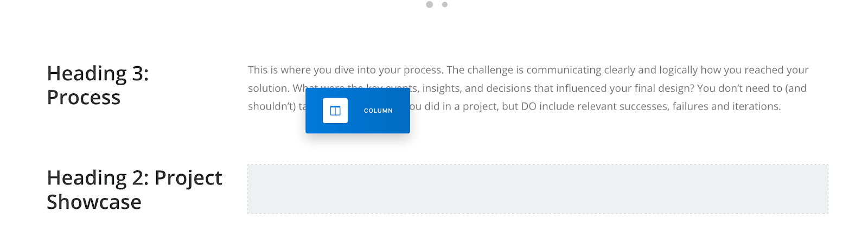Click the word "DO" in the paragraph
This screenshot has height=243, width=868.
pos(528,106)
